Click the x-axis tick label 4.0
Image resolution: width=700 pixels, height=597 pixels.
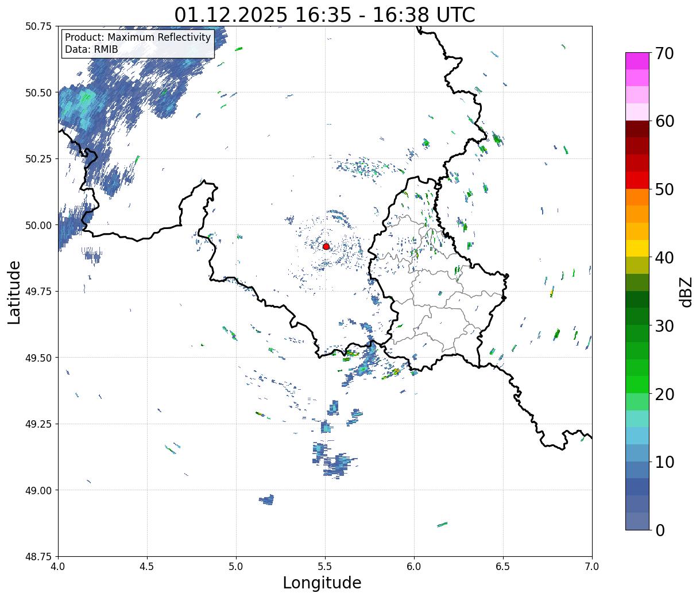coord(58,567)
